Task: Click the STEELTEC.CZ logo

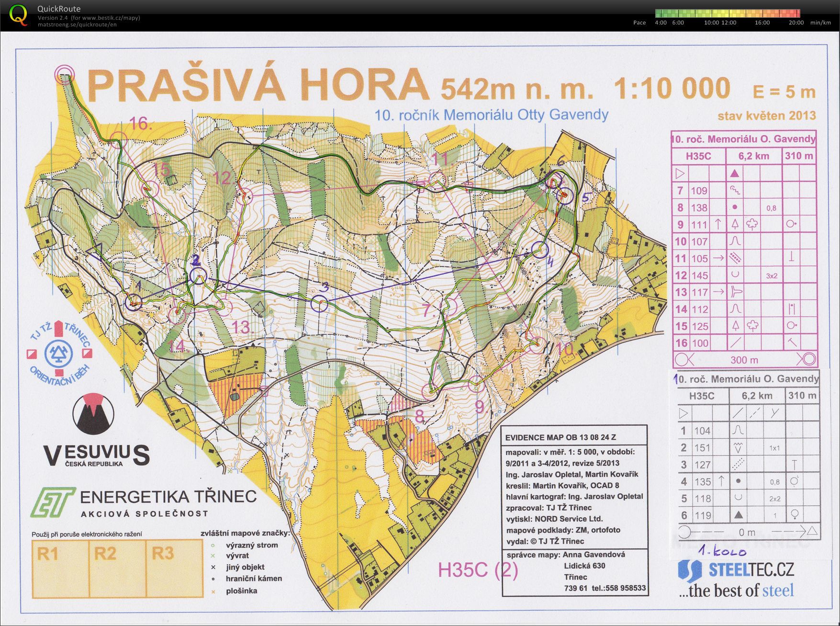Action: [x=736, y=570]
